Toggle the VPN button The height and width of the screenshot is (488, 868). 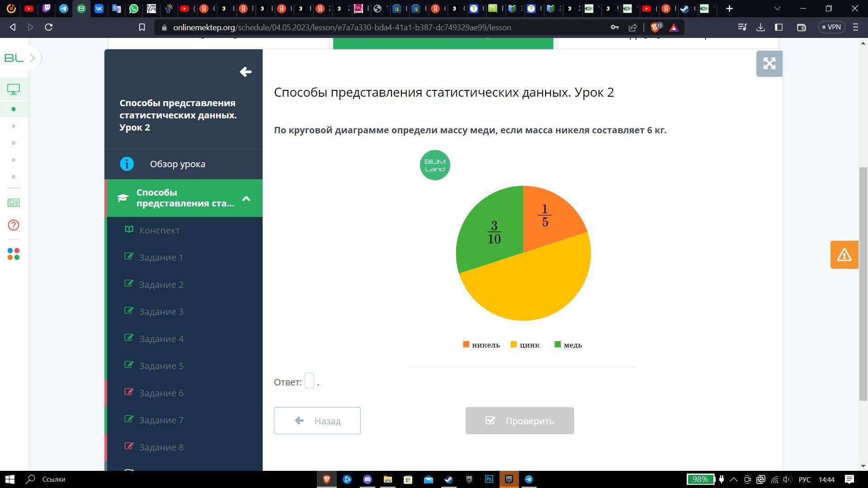click(831, 27)
